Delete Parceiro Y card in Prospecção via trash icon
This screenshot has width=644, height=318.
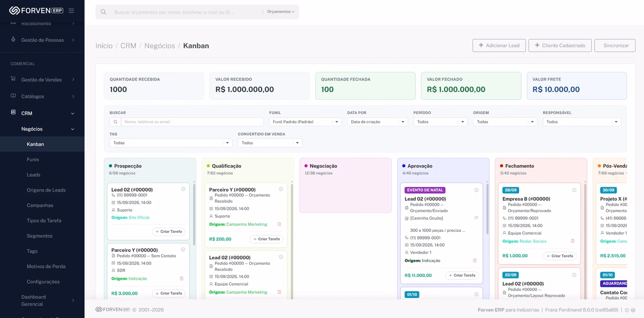click(x=182, y=279)
